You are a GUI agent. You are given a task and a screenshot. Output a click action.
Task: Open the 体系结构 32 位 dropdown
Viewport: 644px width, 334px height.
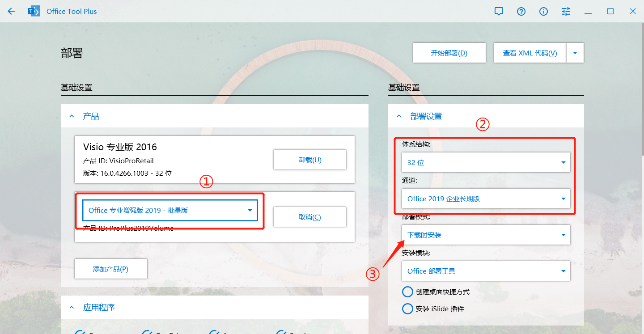click(x=486, y=162)
